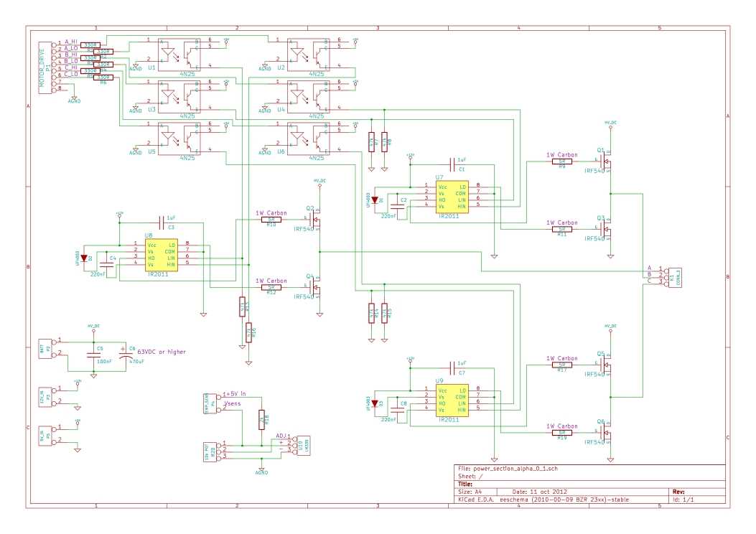Click the AGND symbol below R20 potentiometer

(x=261, y=470)
